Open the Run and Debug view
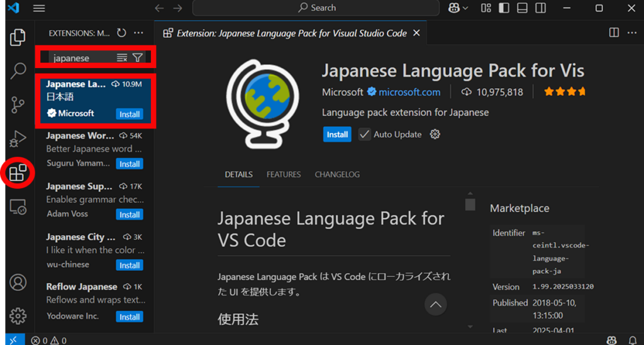Viewport: 644px width, 345px height. 18,139
